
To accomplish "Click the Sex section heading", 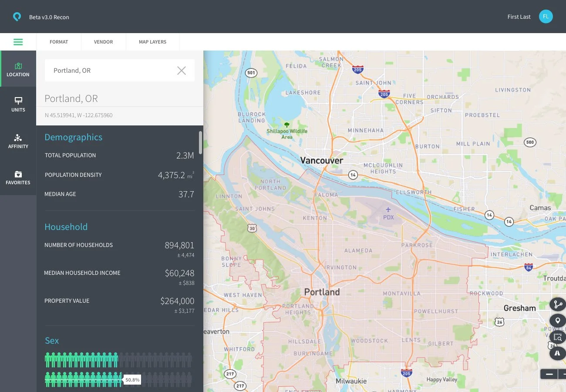I will [52, 341].
